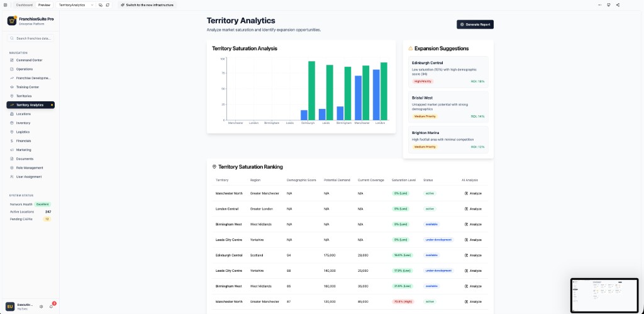Click the Demographic Score column header
The width and height of the screenshot is (644, 314).
pyautogui.click(x=301, y=181)
